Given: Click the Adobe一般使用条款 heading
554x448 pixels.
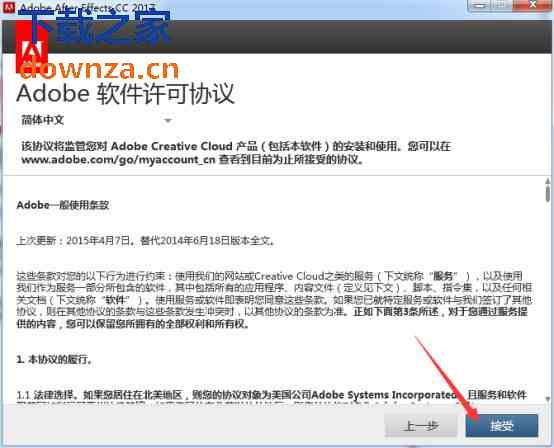Looking at the screenshot, I should (x=63, y=205).
